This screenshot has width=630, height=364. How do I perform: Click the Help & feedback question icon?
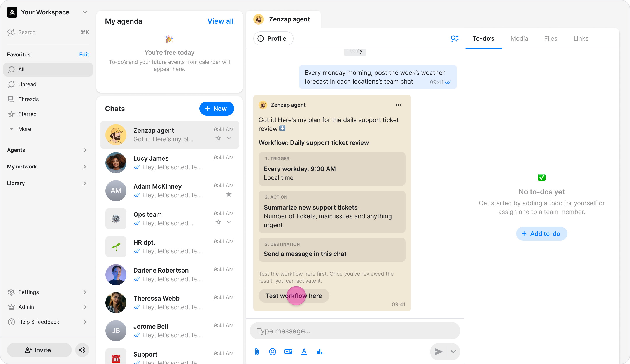pos(11,322)
